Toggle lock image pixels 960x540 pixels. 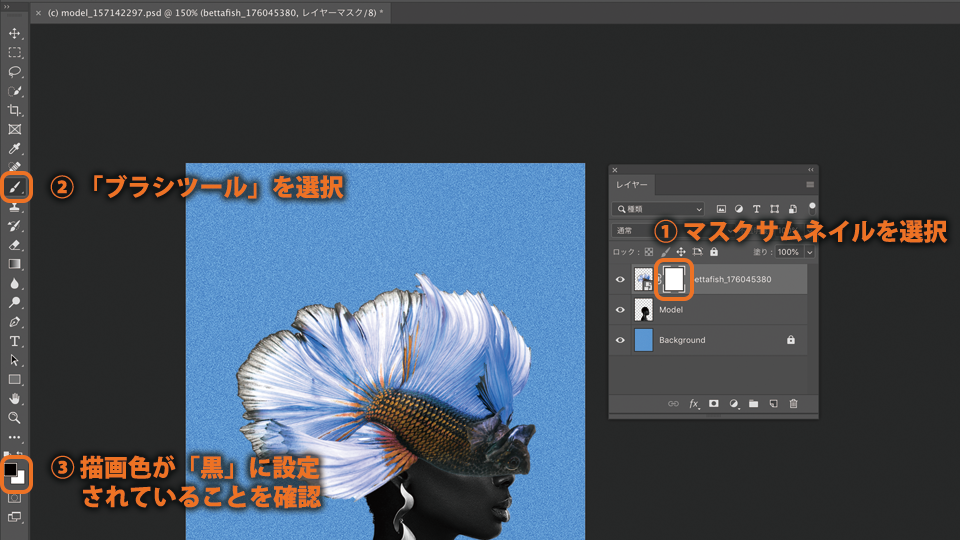pos(665,252)
